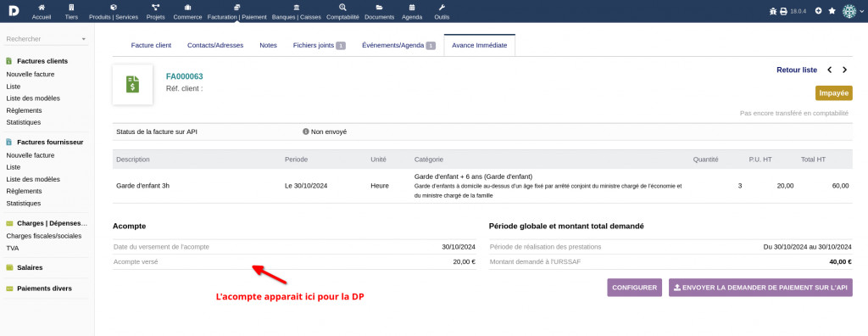Click the CONFIGURER button
Screen dimensions: 868x336
634,288
